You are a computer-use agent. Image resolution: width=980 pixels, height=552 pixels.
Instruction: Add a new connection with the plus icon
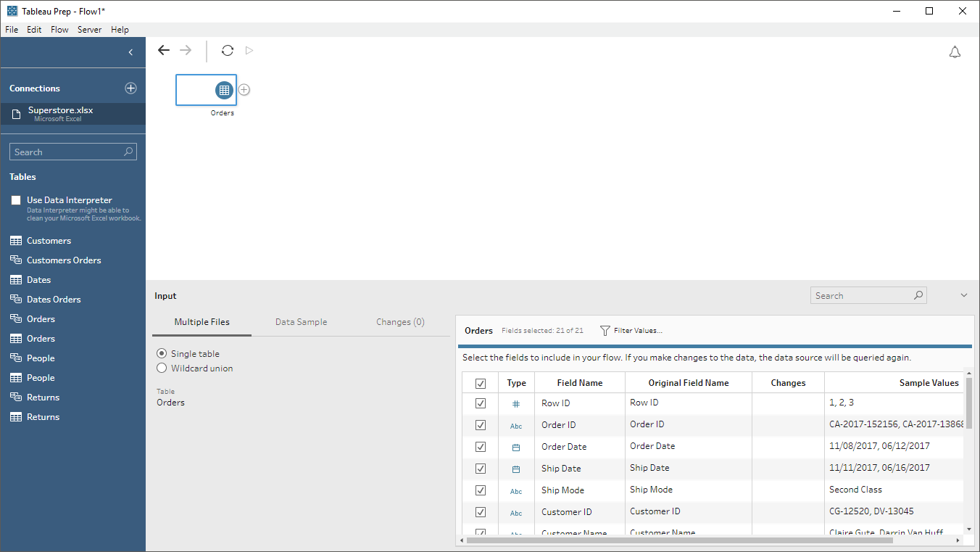(x=130, y=88)
